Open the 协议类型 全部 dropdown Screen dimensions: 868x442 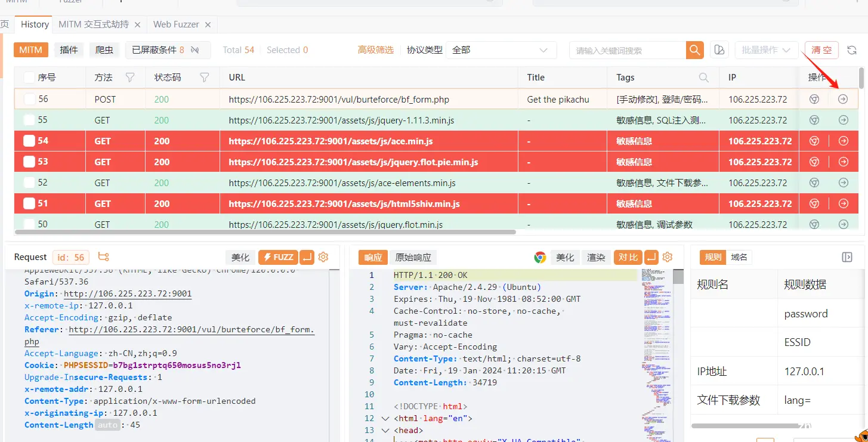point(501,50)
